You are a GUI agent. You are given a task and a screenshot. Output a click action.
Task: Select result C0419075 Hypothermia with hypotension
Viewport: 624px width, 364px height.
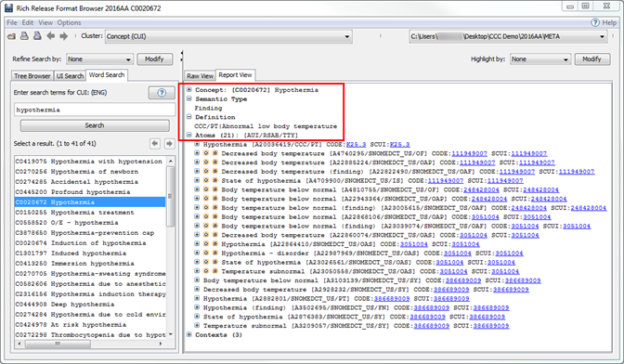click(90, 162)
